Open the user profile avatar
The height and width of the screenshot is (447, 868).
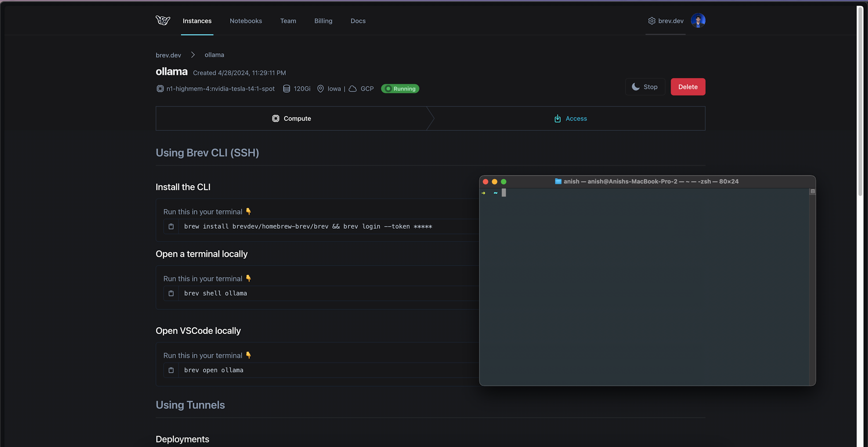coord(698,21)
